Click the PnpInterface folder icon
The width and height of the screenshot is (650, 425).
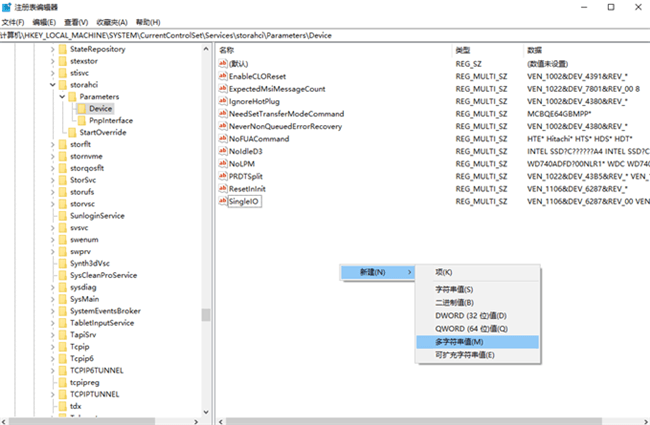82,121
